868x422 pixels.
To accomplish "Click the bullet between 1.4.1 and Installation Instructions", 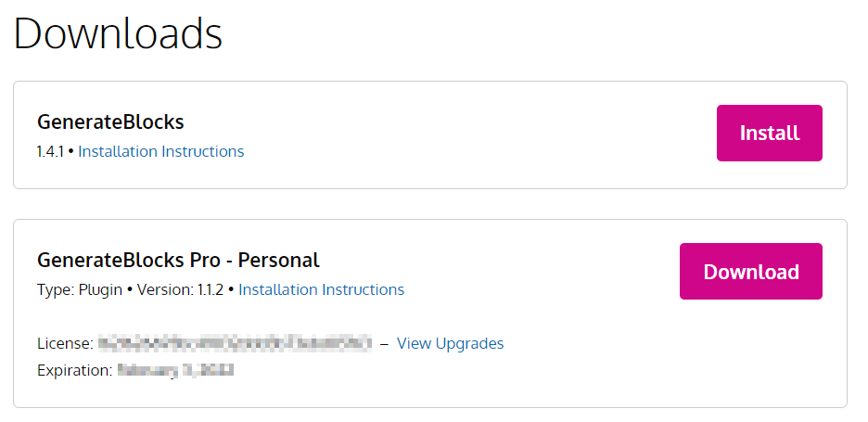I will (x=70, y=152).
